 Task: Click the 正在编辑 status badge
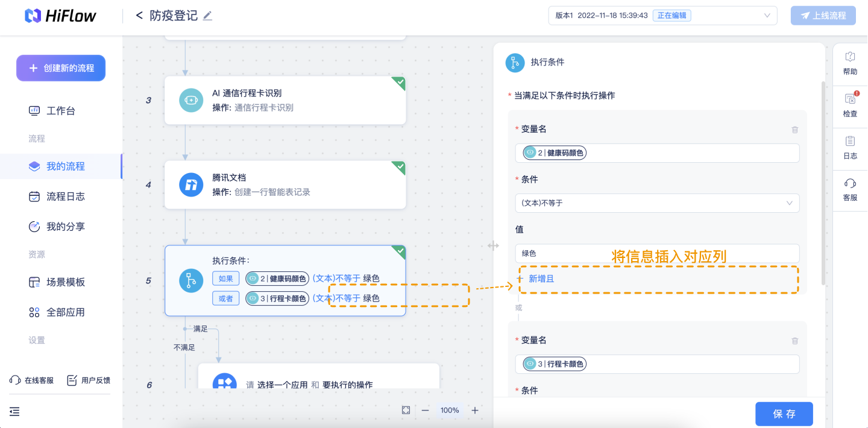pos(671,16)
